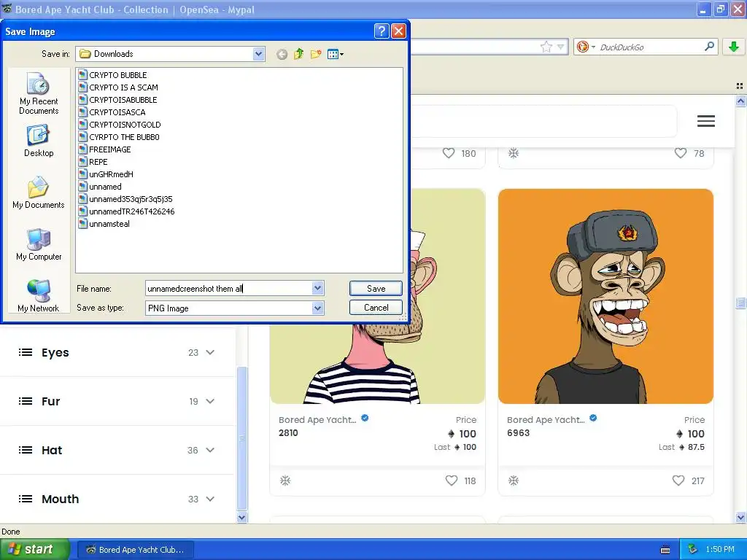Screen dimensions: 747x560
Task: Select file CYRPTO THE BUBB0
Action: click(119, 136)
